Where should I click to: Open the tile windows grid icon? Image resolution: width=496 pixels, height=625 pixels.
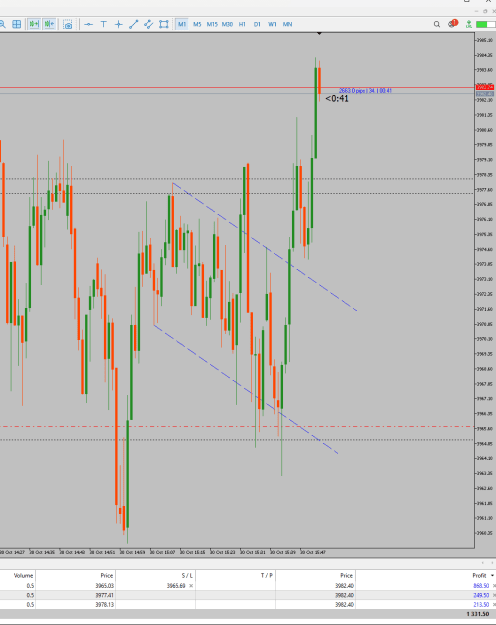17,24
